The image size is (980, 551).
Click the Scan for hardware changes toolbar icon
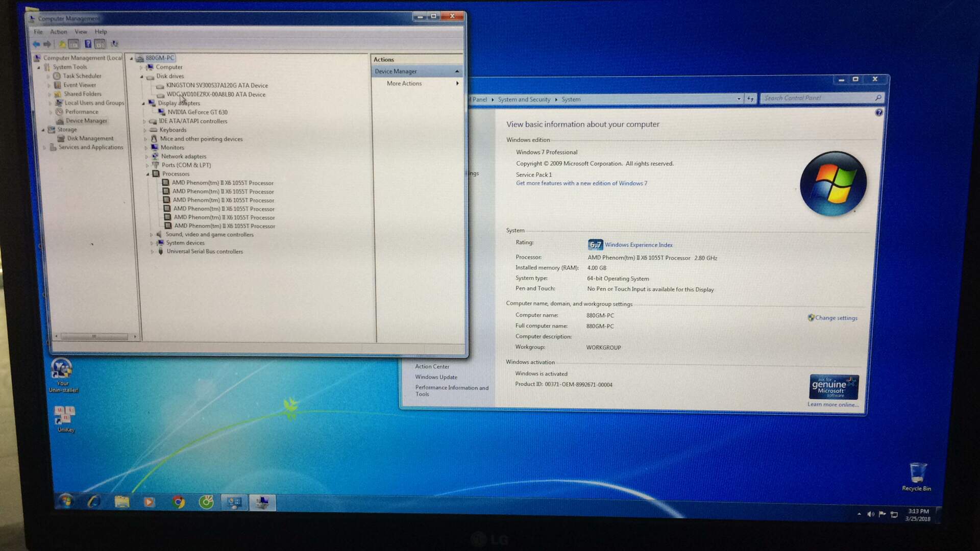pos(114,44)
